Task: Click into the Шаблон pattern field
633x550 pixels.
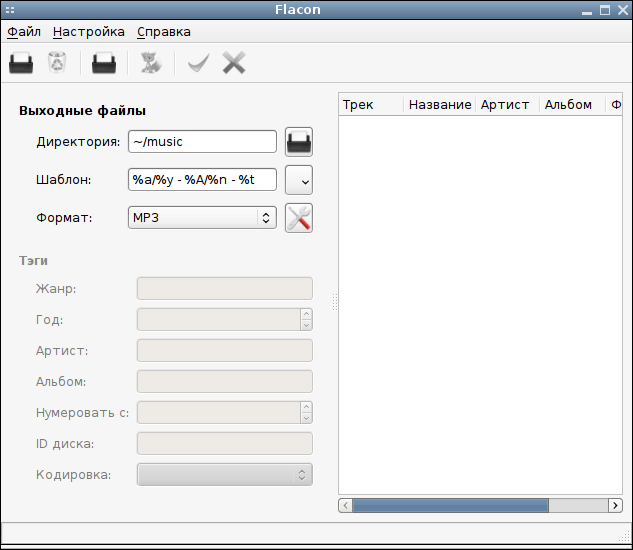Action: 202,180
